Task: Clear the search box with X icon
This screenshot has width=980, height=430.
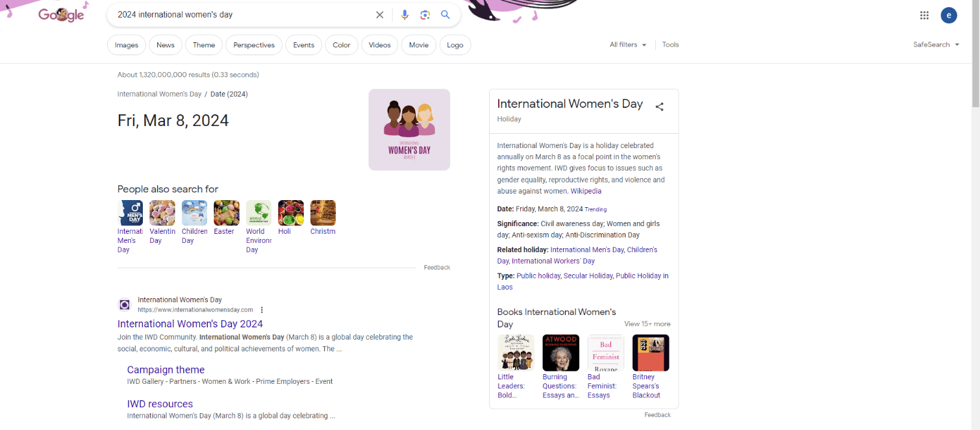Action: (380, 15)
